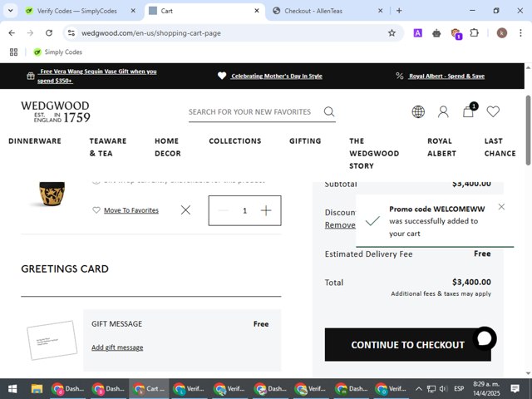Viewport: 532px width, 399px height.
Task: Open the Dinnerware menu
Action: click(x=35, y=140)
